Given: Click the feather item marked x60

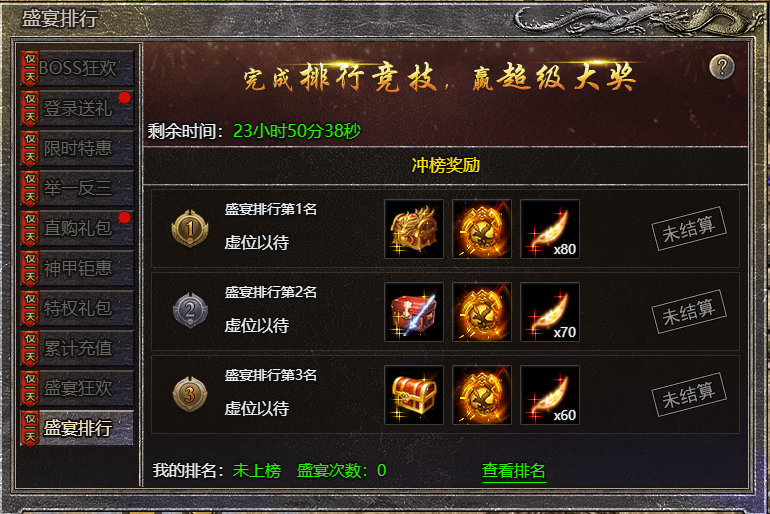Looking at the screenshot, I should (550, 395).
